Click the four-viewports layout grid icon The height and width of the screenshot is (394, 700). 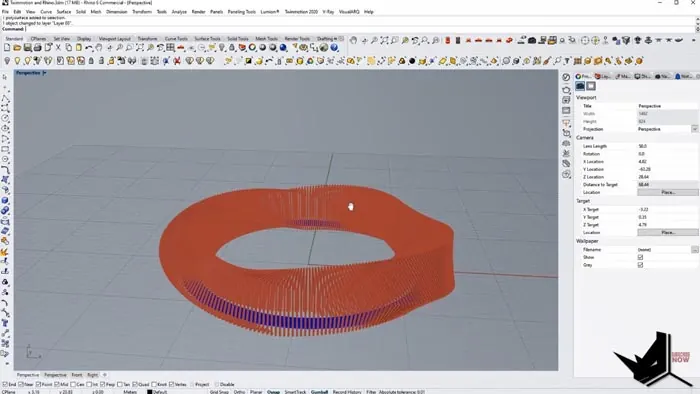170,48
